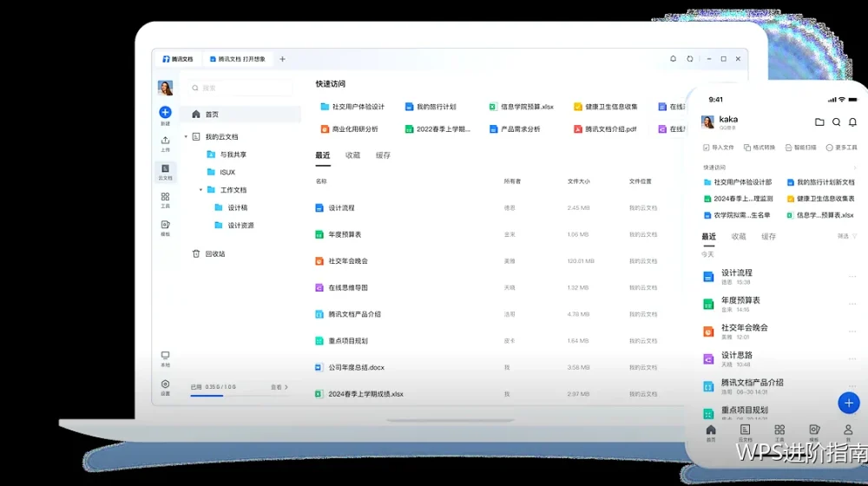Open 设计稿 folder in sidebar

click(x=231, y=207)
